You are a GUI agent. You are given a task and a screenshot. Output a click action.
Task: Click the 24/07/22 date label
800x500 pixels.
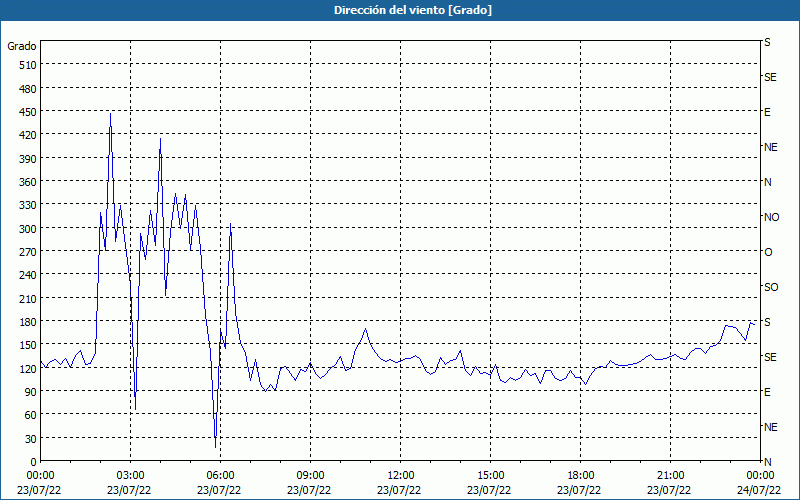[760, 490]
